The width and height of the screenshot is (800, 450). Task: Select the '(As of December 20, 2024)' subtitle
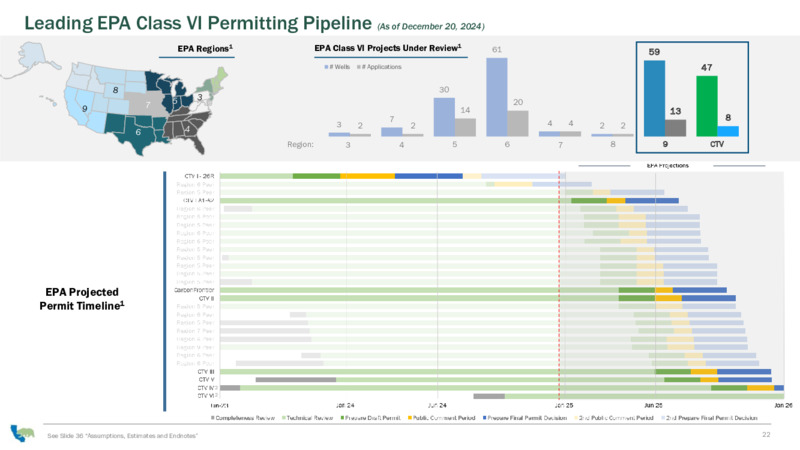(431, 26)
